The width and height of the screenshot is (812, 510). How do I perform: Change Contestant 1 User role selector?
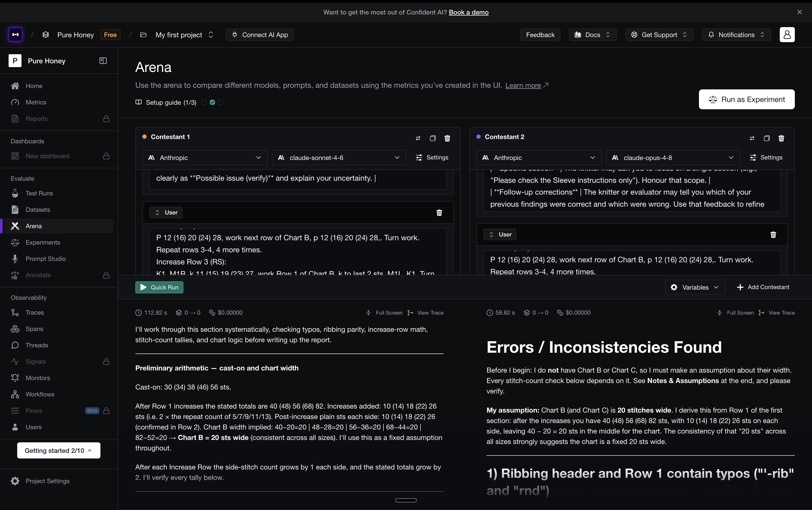166,212
